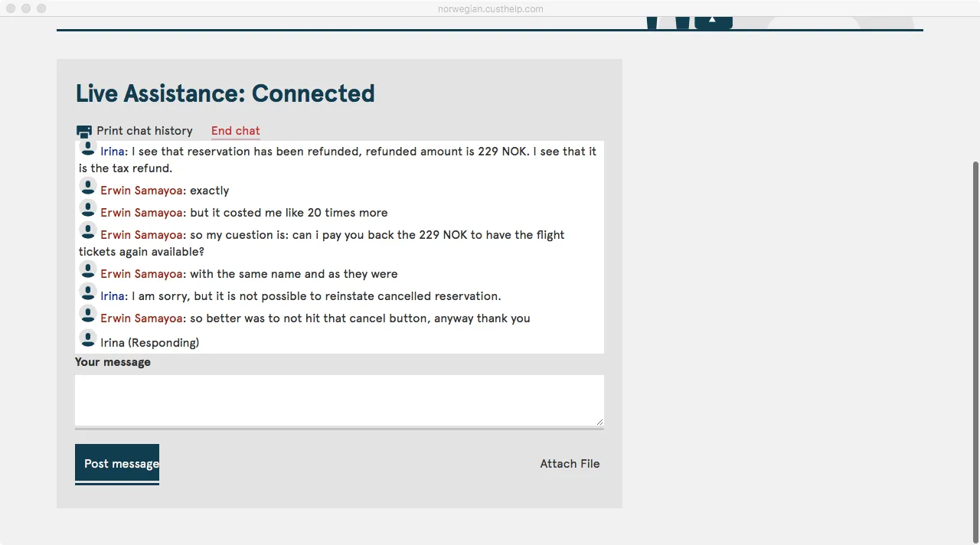Select text 'Irina (Responding)'
980x545 pixels.
tap(150, 343)
